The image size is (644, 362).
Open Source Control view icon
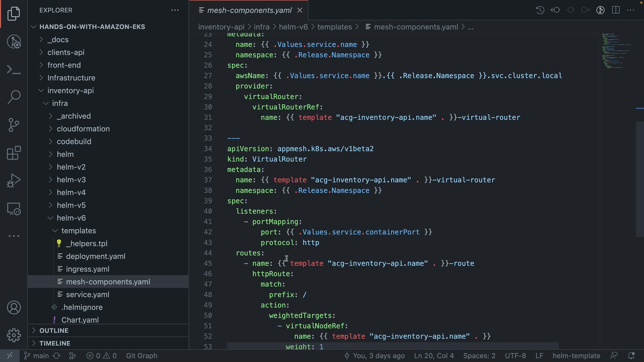click(14, 125)
